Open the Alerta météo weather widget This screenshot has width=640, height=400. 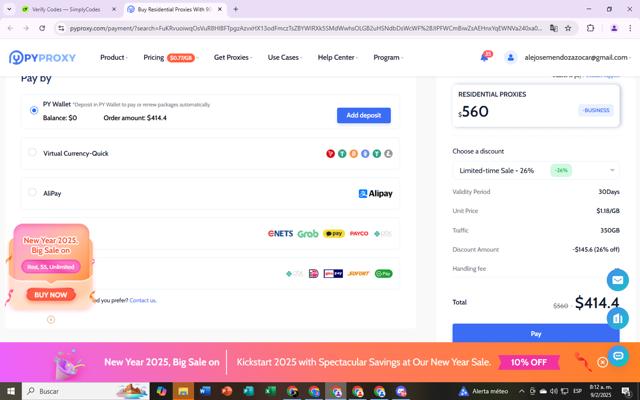tap(483, 391)
